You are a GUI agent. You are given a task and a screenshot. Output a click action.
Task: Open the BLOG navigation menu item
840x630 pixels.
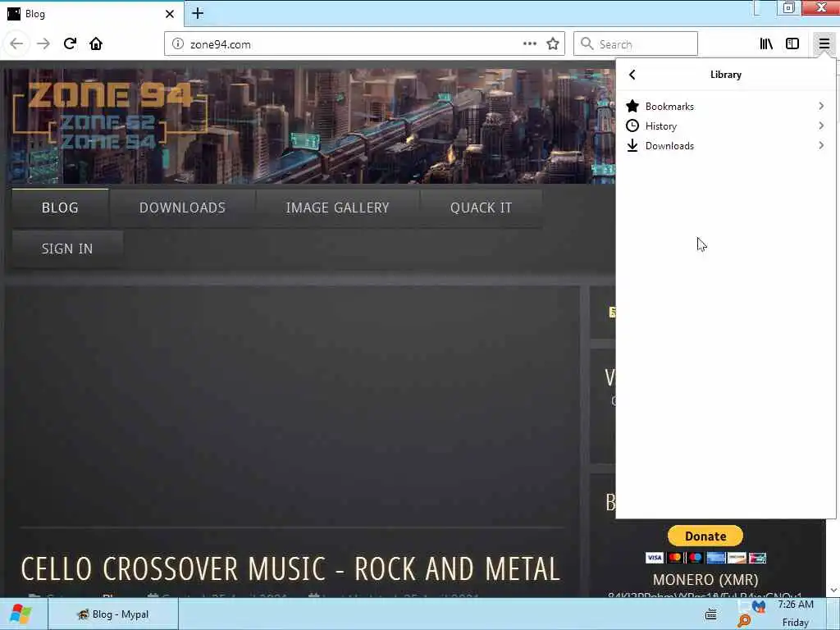[x=60, y=208]
